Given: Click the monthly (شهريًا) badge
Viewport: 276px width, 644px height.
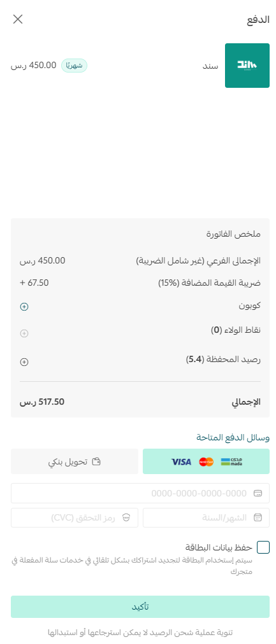Looking at the screenshot, I should coord(75,66).
